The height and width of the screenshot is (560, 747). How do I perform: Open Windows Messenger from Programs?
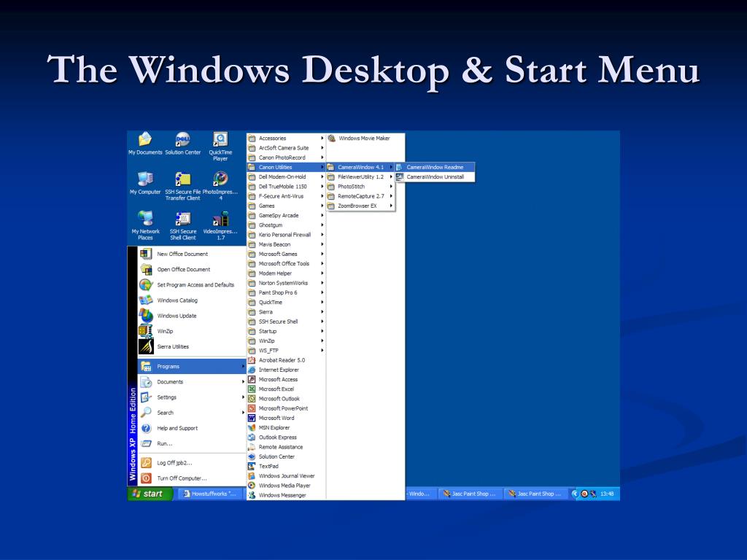click(x=286, y=495)
